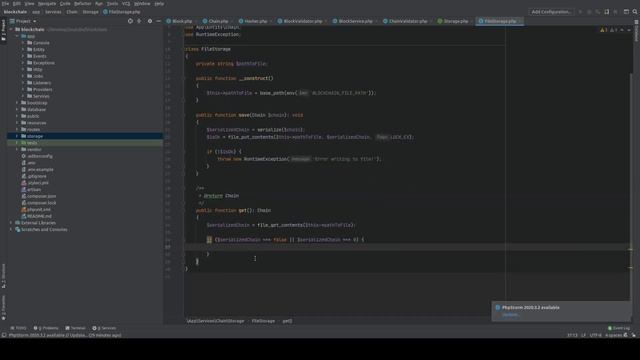Screen dimensions: 640x360
Task: Collapse the app folder
Action: (x=17, y=36)
